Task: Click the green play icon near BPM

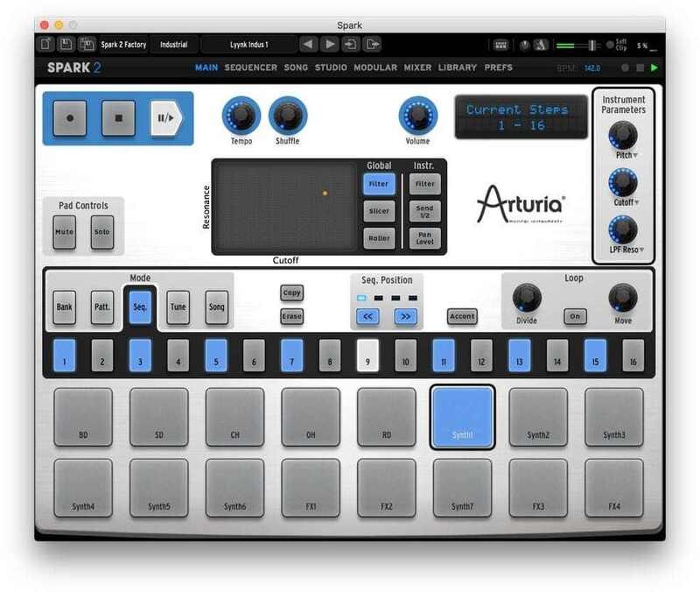Action: [654, 67]
